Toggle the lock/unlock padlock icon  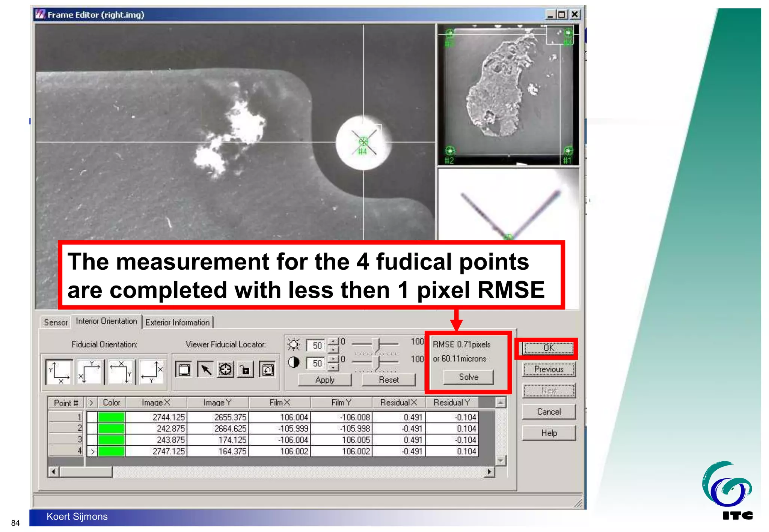pyautogui.click(x=245, y=370)
